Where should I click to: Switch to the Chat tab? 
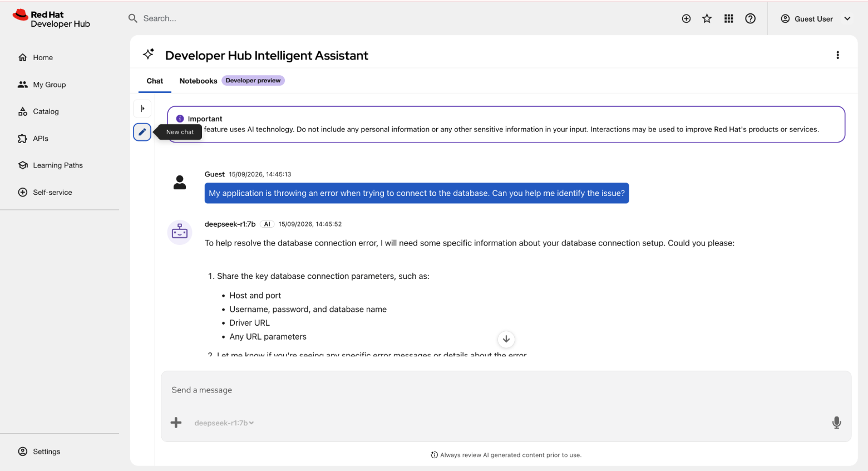155,81
